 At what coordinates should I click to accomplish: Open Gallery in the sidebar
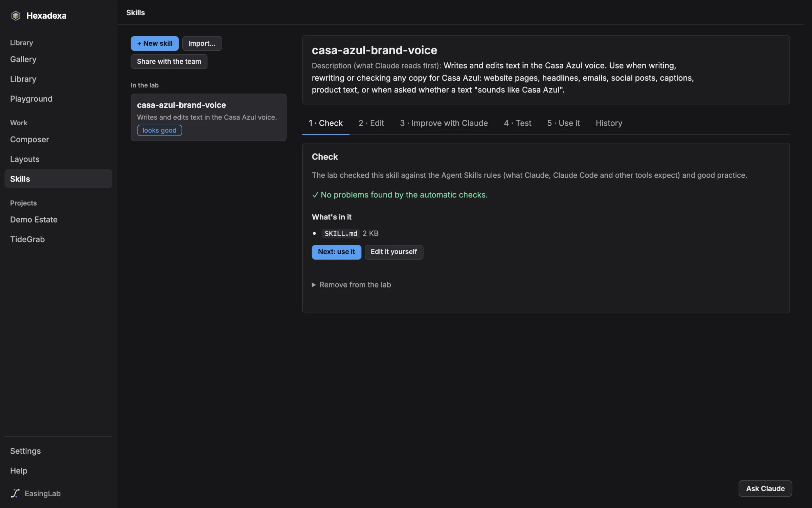[58, 59]
